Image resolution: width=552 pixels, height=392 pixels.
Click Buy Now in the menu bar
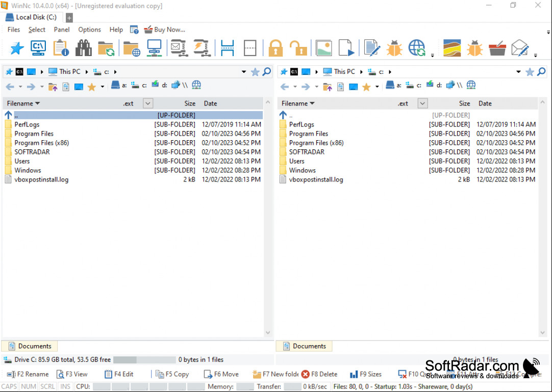pos(165,30)
